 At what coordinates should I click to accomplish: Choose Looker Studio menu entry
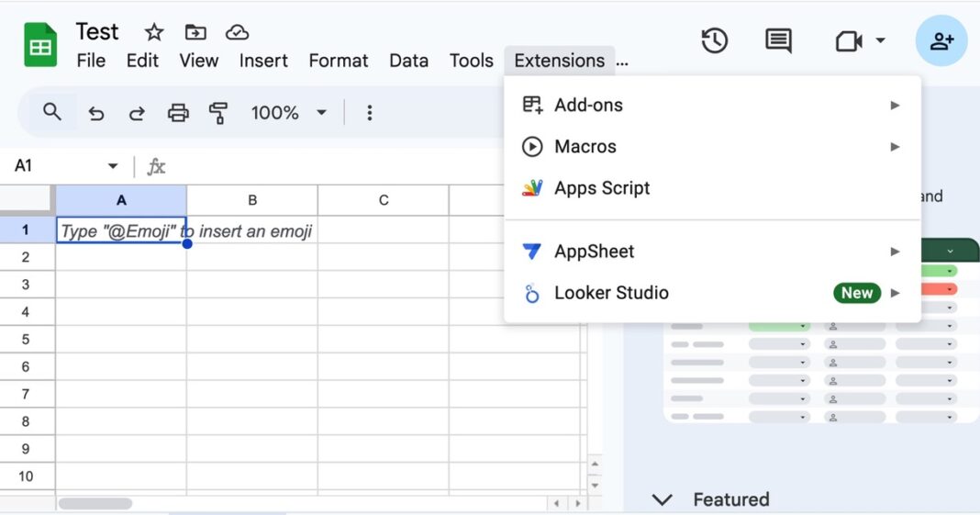712,293
